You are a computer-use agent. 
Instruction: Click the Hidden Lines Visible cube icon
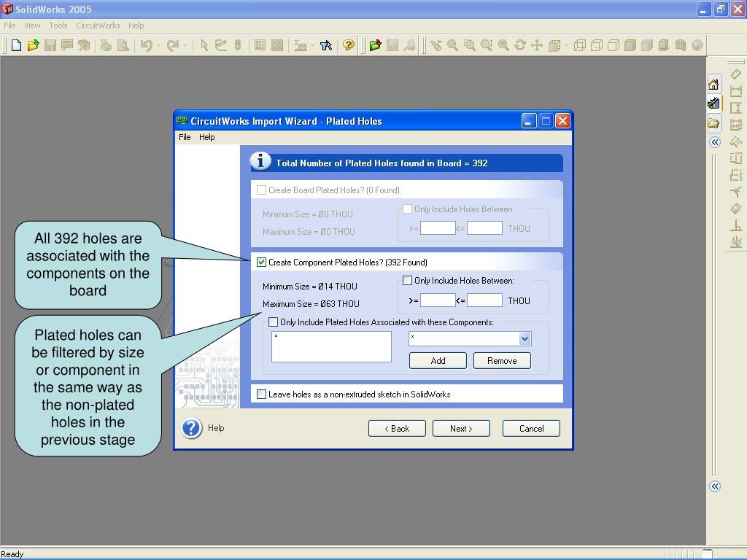coord(597,45)
